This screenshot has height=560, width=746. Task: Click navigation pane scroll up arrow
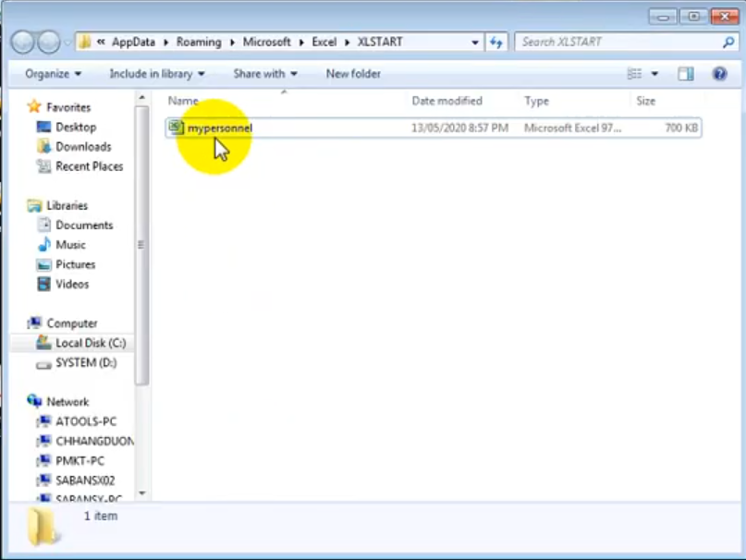141,98
